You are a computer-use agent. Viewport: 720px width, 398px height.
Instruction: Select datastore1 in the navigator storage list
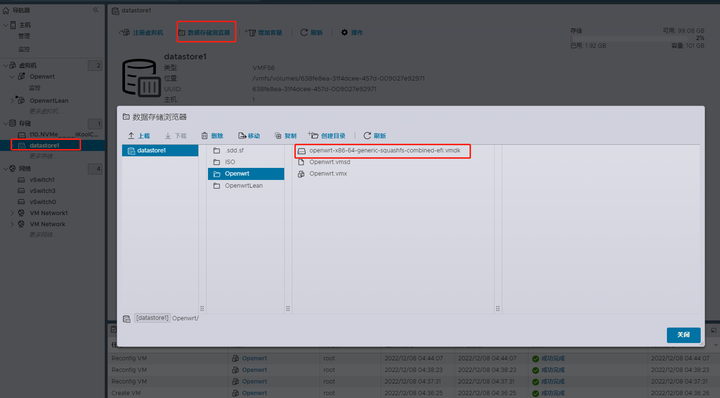pos(46,145)
